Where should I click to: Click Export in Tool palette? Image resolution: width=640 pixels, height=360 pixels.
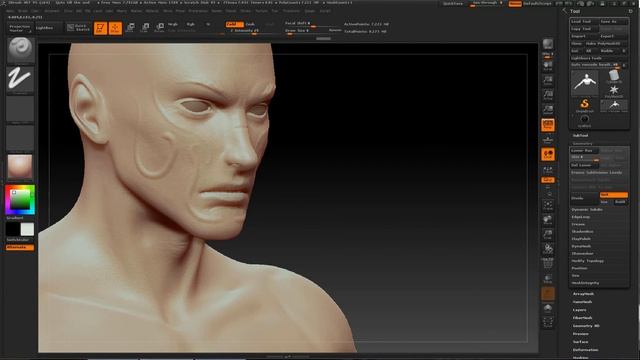pos(613,36)
